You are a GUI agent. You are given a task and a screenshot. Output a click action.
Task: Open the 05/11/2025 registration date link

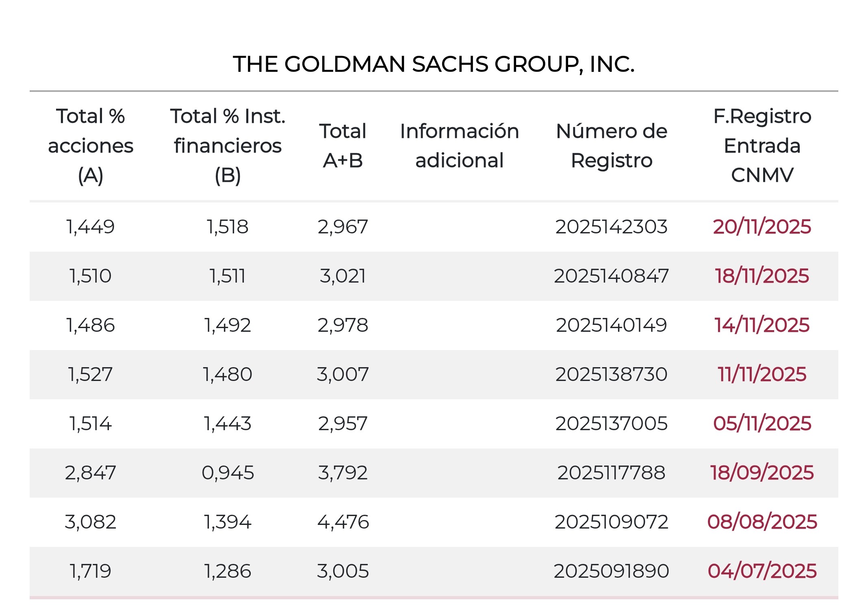pyautogui.click(x=762, y=424)
